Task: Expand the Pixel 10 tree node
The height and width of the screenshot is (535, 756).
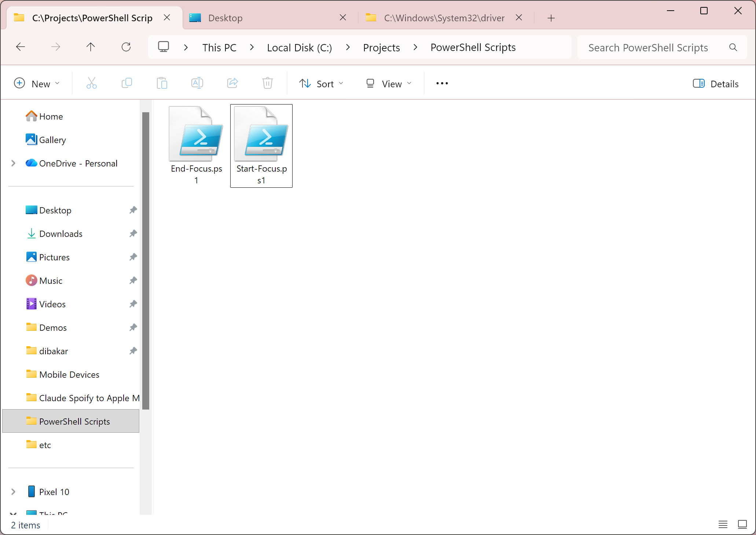Action: (13, 492)
